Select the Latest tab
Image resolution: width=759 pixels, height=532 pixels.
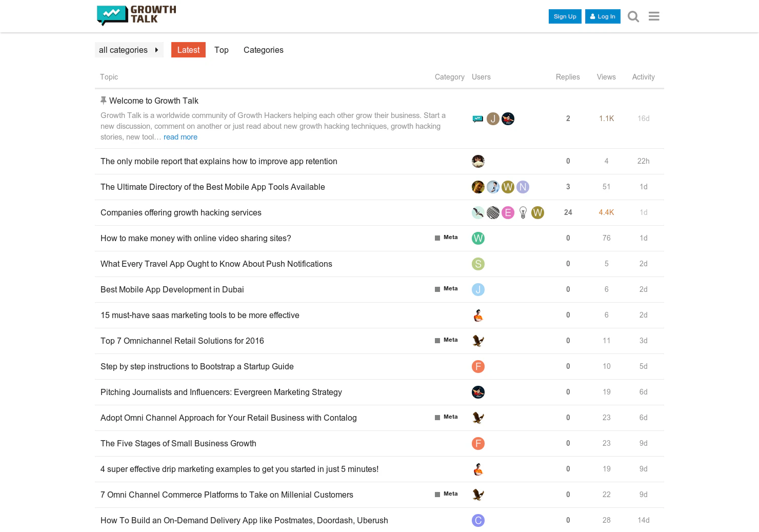tap(188, 50)
